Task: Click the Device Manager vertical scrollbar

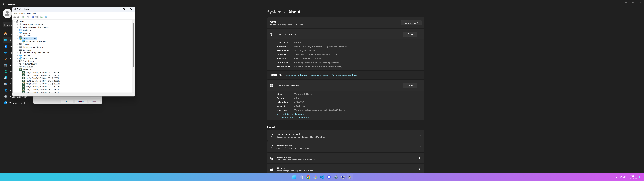Action: click(x=133, y=45)
